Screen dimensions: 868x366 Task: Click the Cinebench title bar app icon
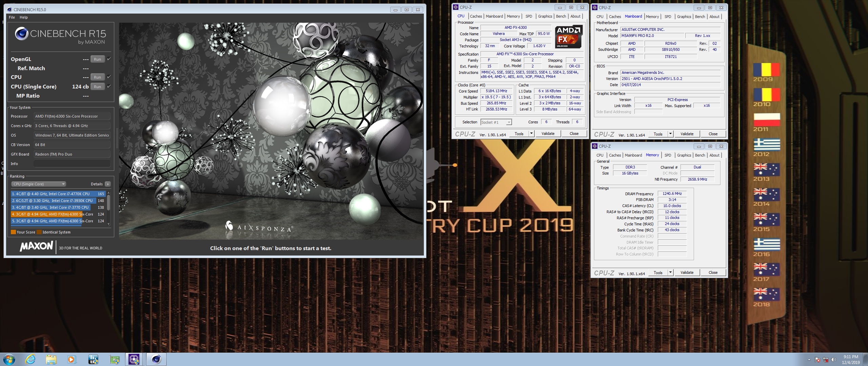coord(9,9)
